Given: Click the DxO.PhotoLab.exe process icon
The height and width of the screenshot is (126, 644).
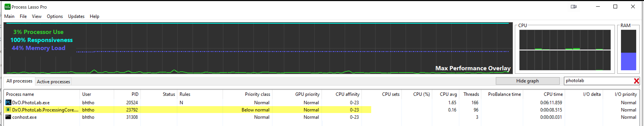Looking at the screenshot, I should pyautogui.click(x=8, y=102).
